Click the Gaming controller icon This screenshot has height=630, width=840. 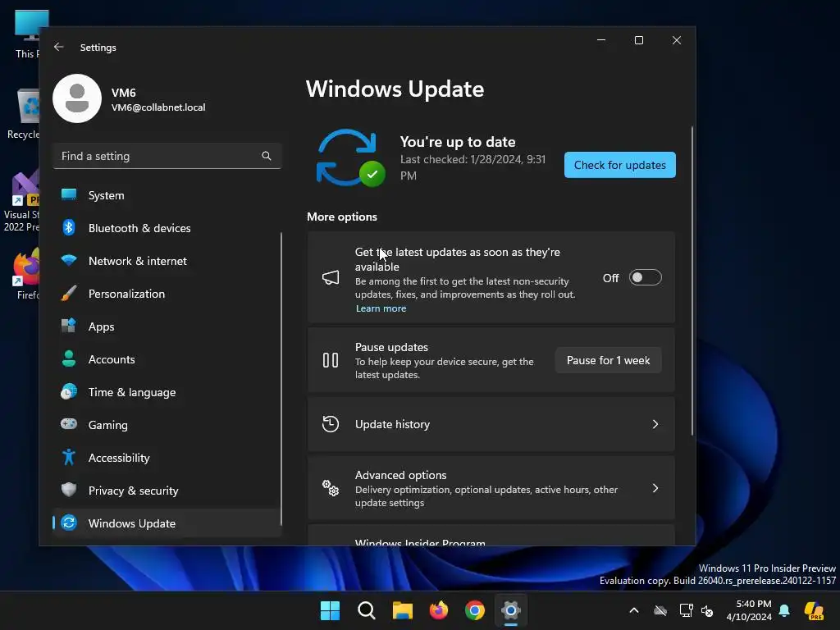click(69, 424)
